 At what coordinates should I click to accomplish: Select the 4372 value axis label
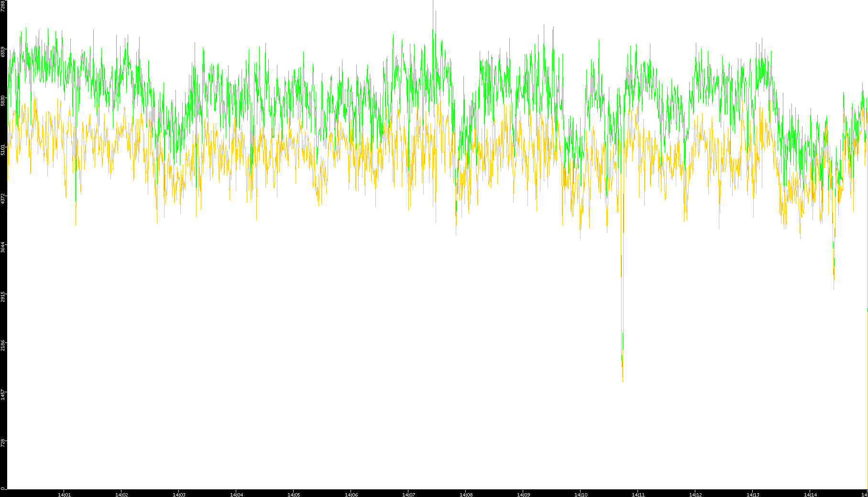(3, 198)
